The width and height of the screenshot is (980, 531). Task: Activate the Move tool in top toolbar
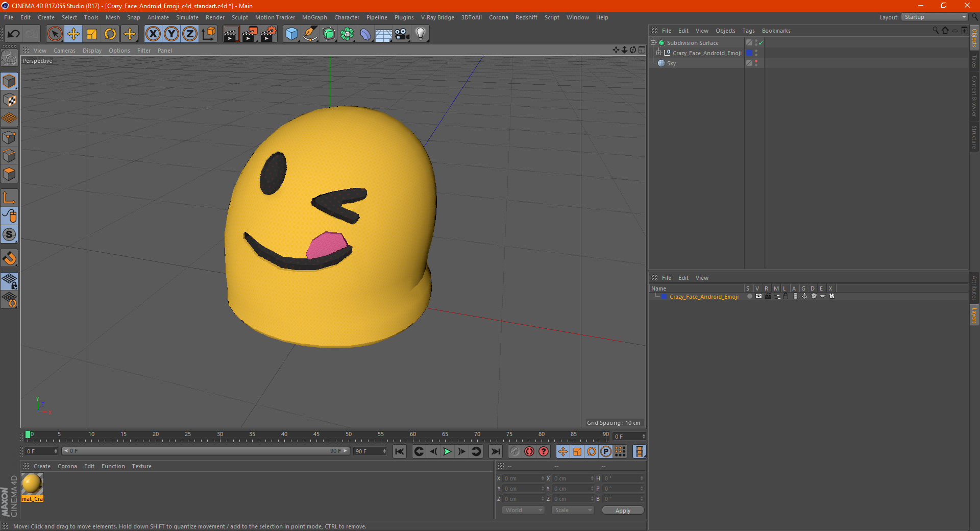tap(73, 34)
